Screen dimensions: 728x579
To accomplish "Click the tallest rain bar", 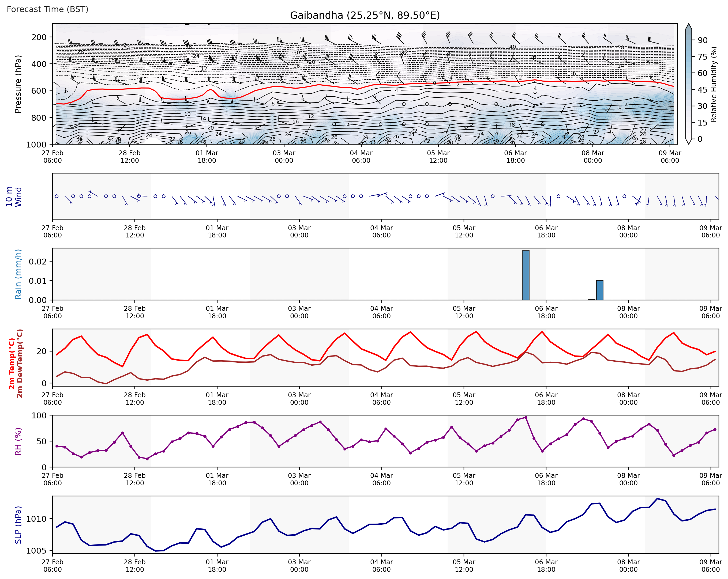I will click(x=526, y=275).
